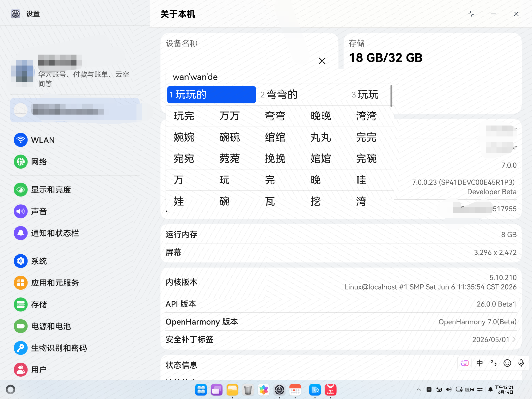This screenshot has width=532, height=399.
Task: Launch AppGallery from the dock
Action: [331, 390]
